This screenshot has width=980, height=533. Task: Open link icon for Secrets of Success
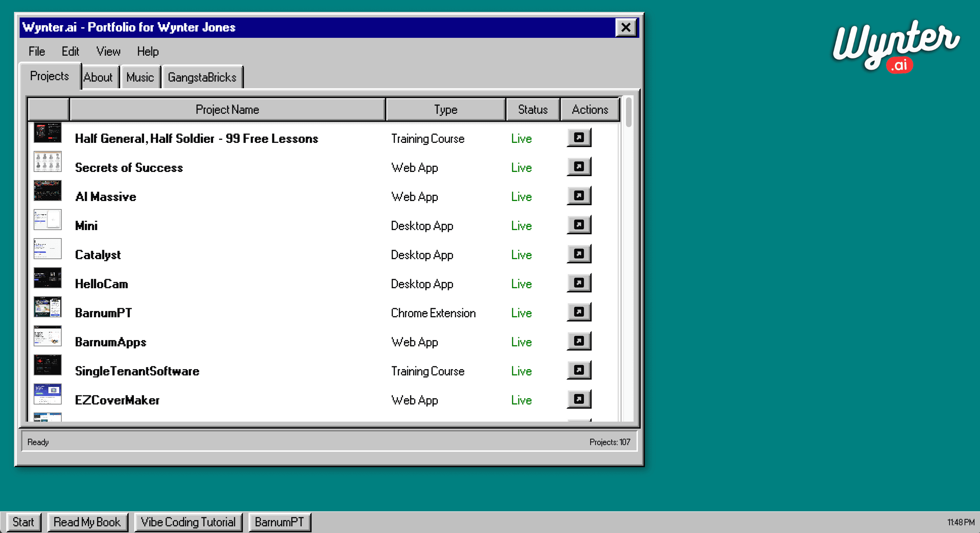(579, 166)
